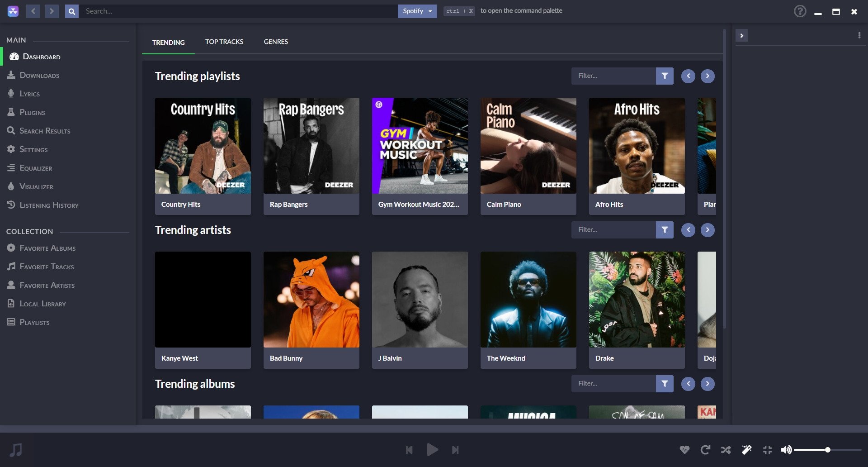Focus the Trending artists Filter field
This screenshot has height=467, width=868.
pyautogui.click(x=613, y=230)
